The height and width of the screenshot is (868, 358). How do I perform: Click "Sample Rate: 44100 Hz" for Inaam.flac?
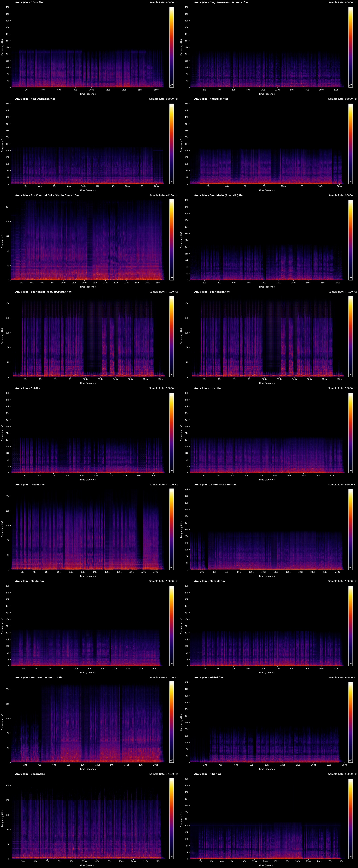[x=163, y=485]
